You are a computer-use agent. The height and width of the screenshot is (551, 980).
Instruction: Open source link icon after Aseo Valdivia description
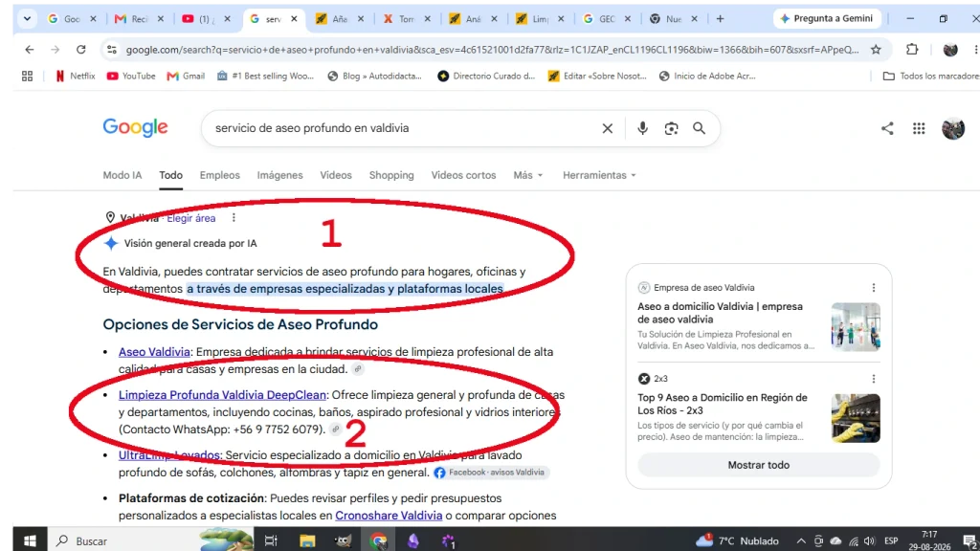358,368
